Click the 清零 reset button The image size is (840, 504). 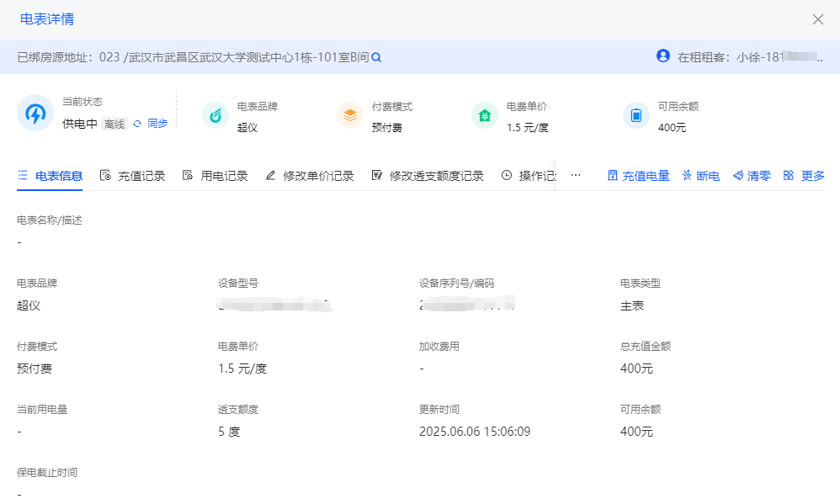752,176
